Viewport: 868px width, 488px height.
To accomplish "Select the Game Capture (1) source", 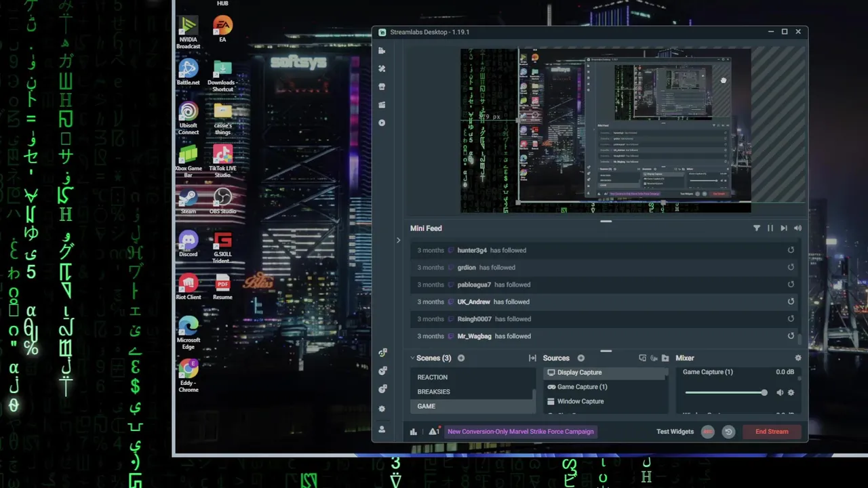I will [605, 387].
